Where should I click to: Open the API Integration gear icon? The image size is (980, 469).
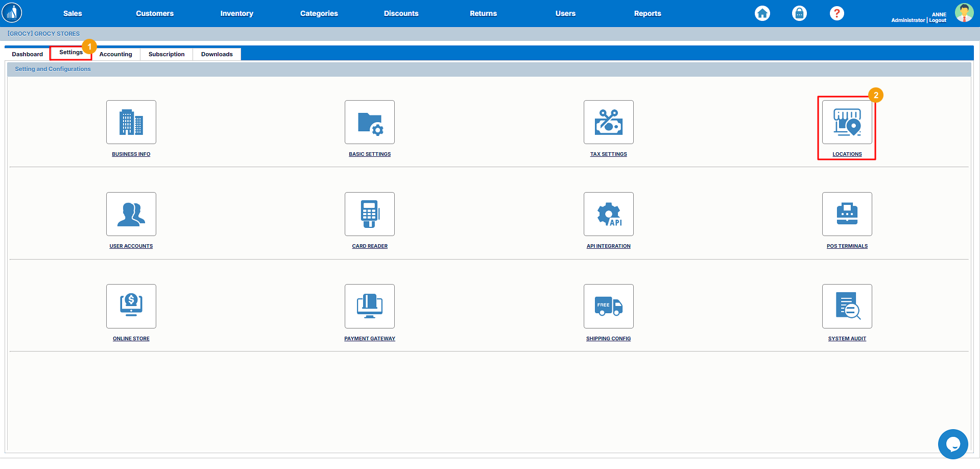point(608,214)
